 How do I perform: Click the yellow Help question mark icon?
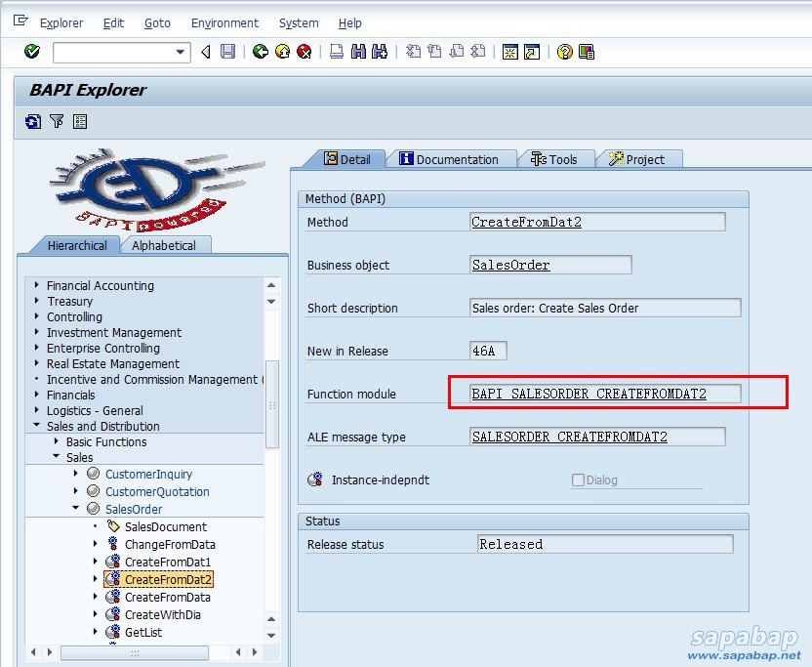click(564, 52)
